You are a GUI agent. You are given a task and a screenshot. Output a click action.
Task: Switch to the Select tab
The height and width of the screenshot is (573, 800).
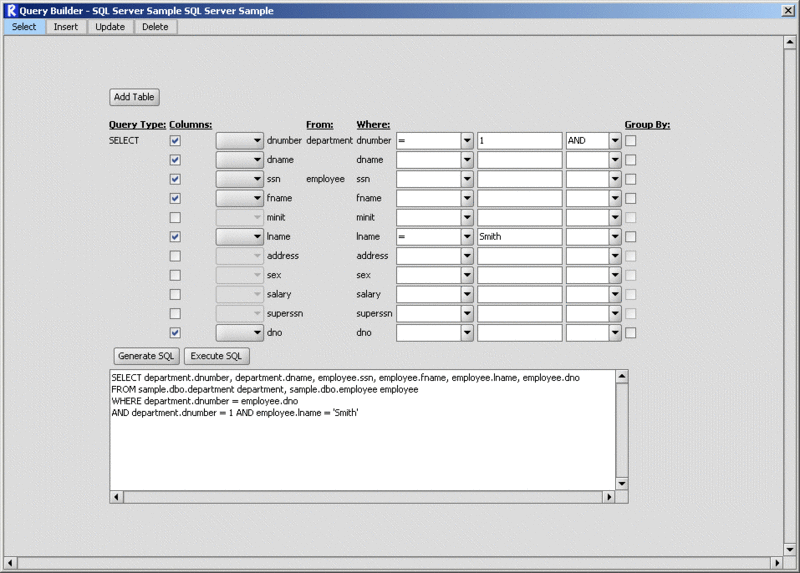(24, 27)
